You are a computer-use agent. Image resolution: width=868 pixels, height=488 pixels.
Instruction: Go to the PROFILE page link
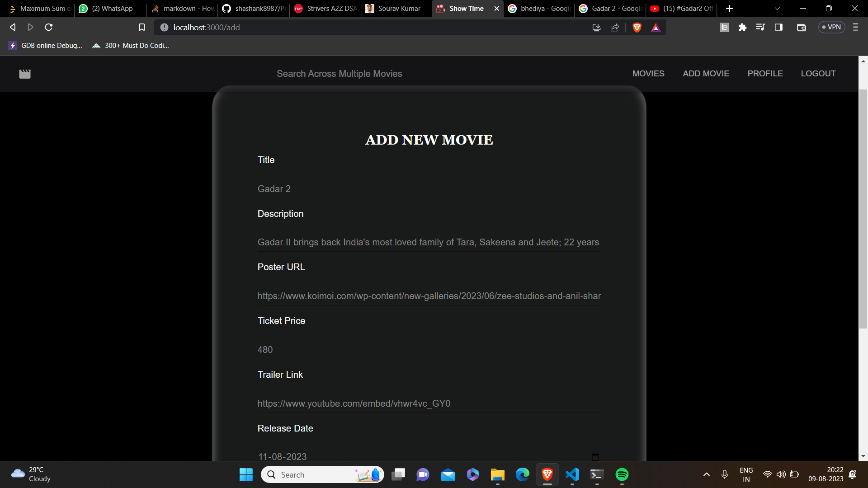(764, 74)
